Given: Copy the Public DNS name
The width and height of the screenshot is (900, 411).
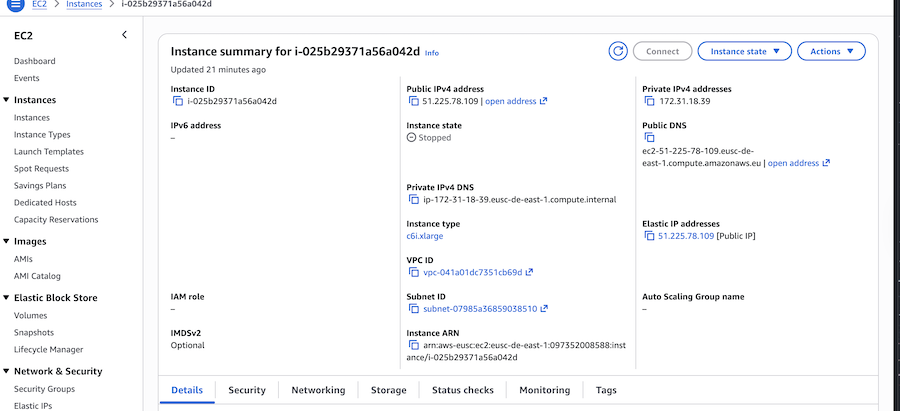Looking at the screenshot, I should point(649,137).
